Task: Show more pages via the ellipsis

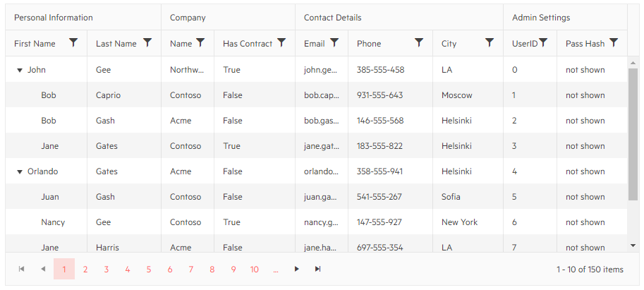Action: (x=276, y=270)
